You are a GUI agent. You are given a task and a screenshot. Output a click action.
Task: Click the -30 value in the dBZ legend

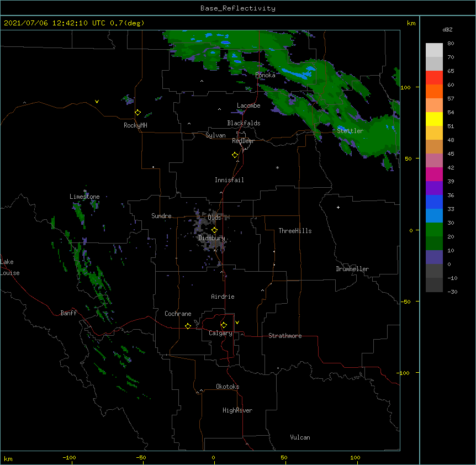click(x=452, y=292)
